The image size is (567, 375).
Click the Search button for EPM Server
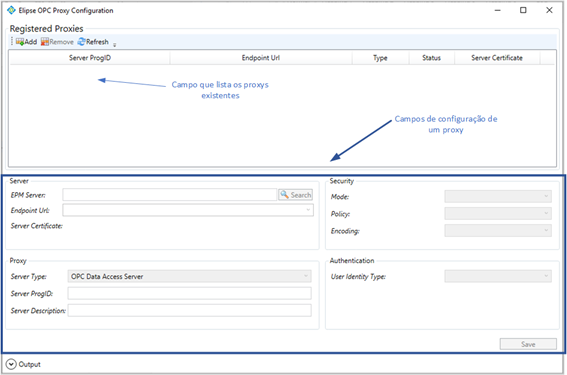pos(295,195)
